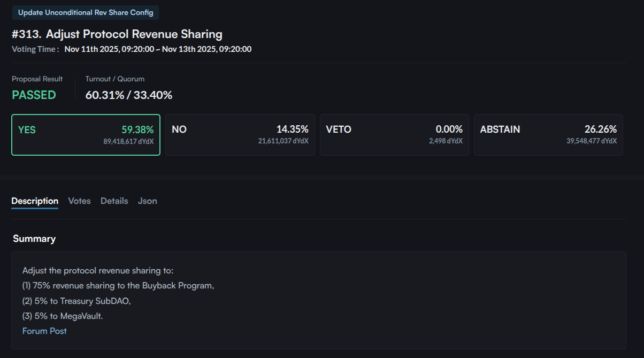Click the ABSTAIN vote result card
644x358 pixels.
pos(548,134)
